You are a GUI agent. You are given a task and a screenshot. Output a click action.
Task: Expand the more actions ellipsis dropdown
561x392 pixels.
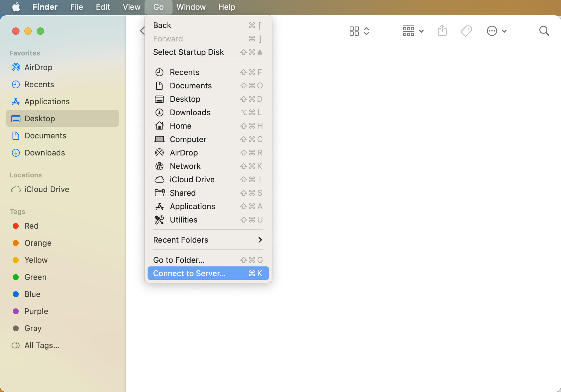point(497,31)
